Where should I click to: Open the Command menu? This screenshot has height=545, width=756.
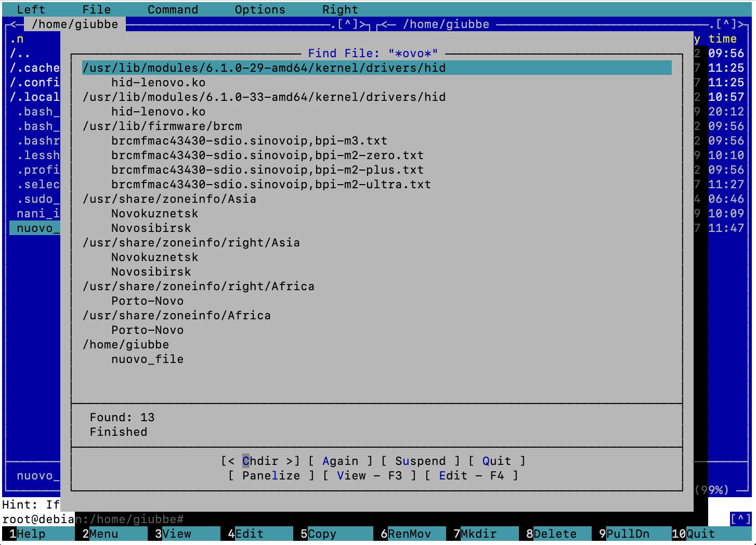[173, 9]
